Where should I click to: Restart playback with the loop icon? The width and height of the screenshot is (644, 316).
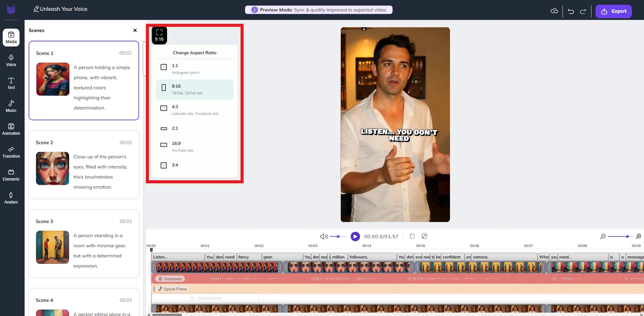click(x=412, y=236)
